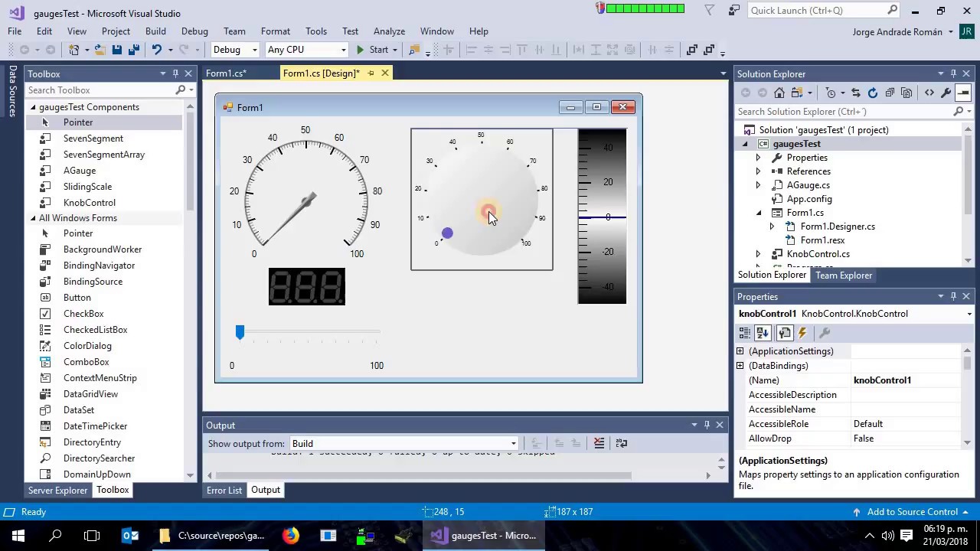Click the New Project toolbar icon
980x551 pixels.
click(74, 50)
